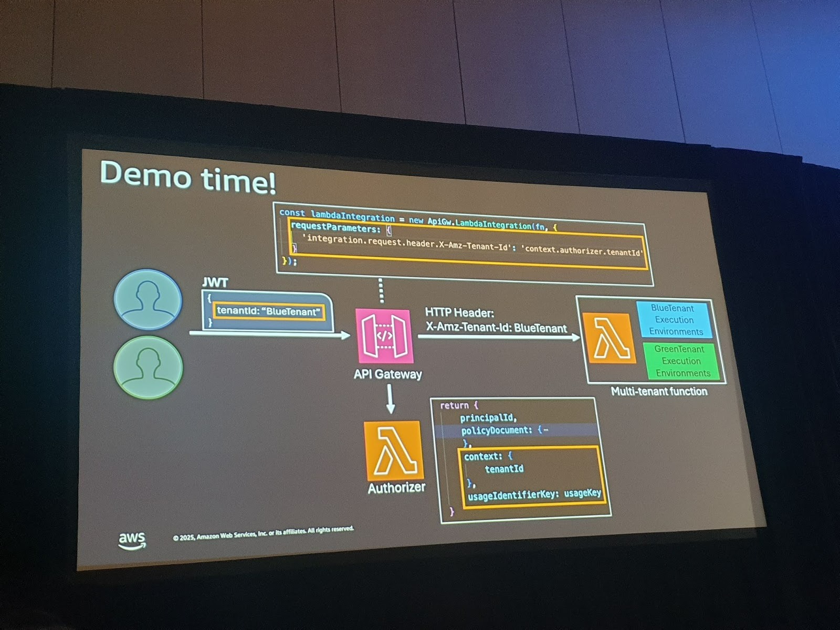Click the "API Gateway" label
This screenshot has width=840, height=630.
tap(387, 374)
